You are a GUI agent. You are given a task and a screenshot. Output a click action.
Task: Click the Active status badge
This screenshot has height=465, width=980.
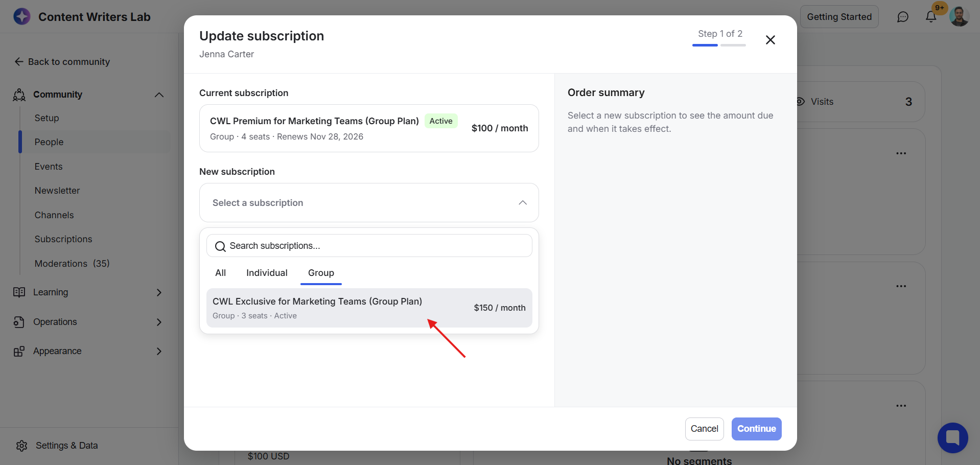point(441,121)
